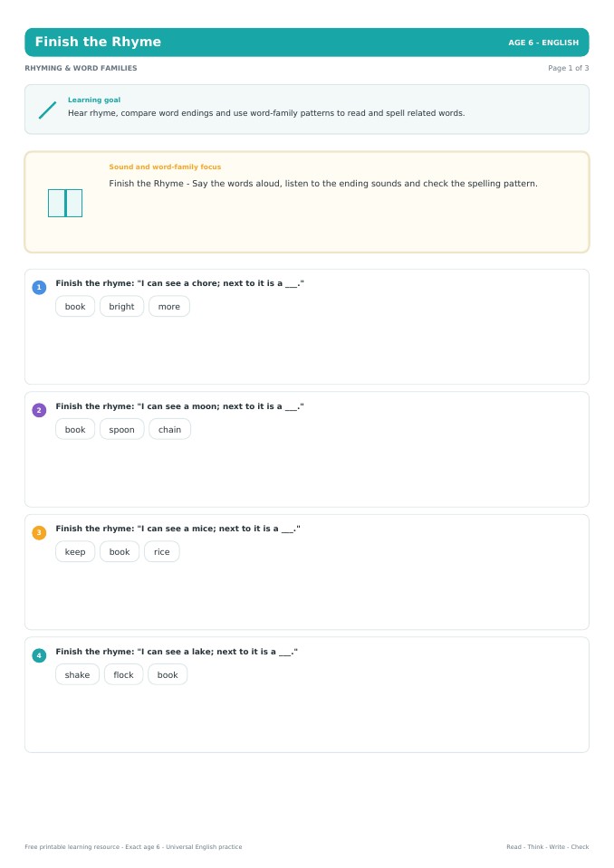Choose 'shake' for the lake rhyme

pyautogui.click(x=78, y=675)
